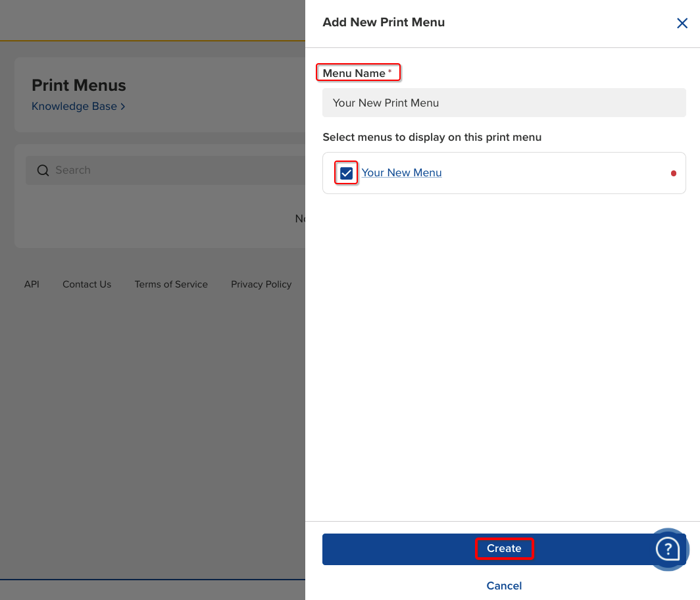Click the chevron beside Knowledge Base
Screen dimensions: 700x600
[x=123, y=107]
